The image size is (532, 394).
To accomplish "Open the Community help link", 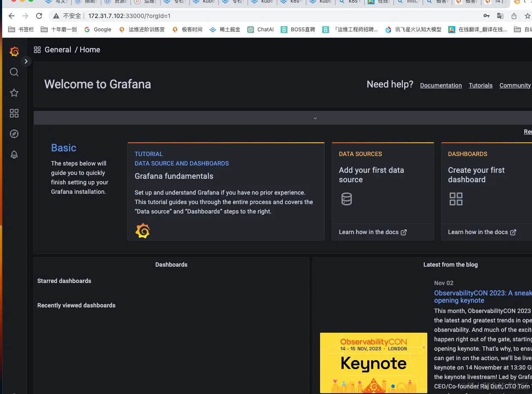I will [x=515, y=85].
